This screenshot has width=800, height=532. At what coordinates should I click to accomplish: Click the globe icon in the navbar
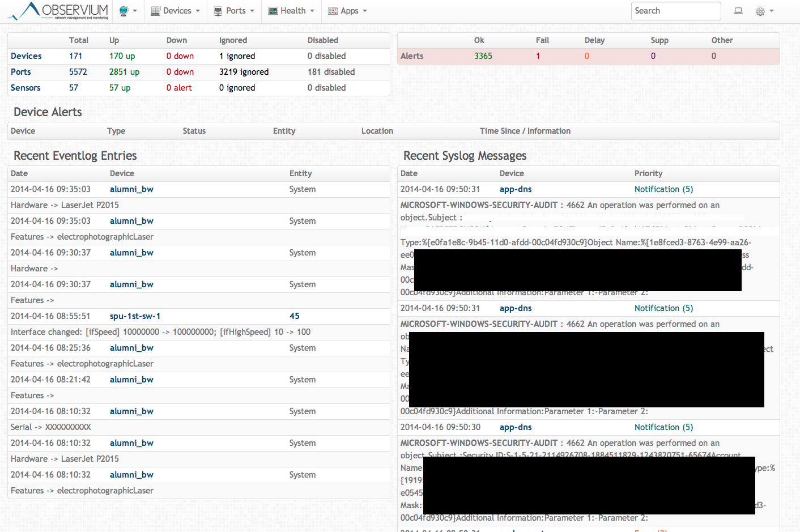point(124,11)
